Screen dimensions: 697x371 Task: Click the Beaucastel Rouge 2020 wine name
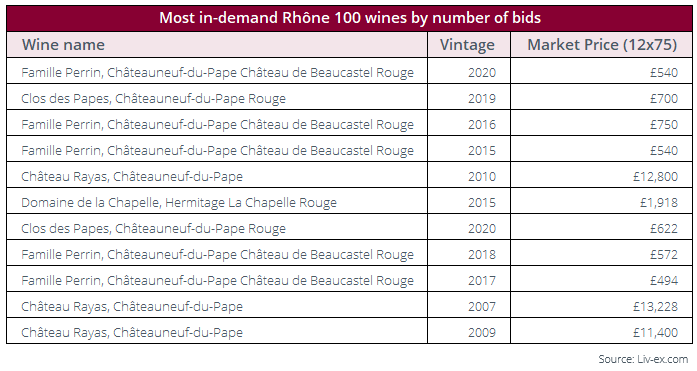pos(217,72)
